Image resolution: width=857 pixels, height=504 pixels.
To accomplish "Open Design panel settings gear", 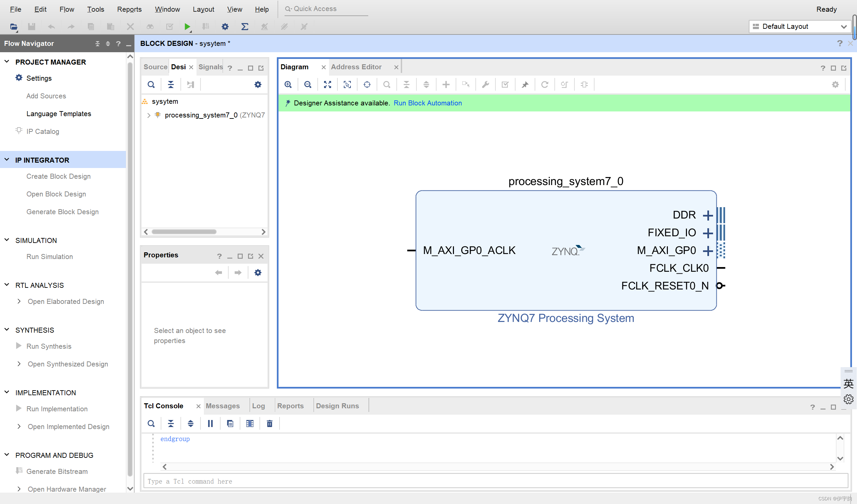I will click(x=258, y=84).
